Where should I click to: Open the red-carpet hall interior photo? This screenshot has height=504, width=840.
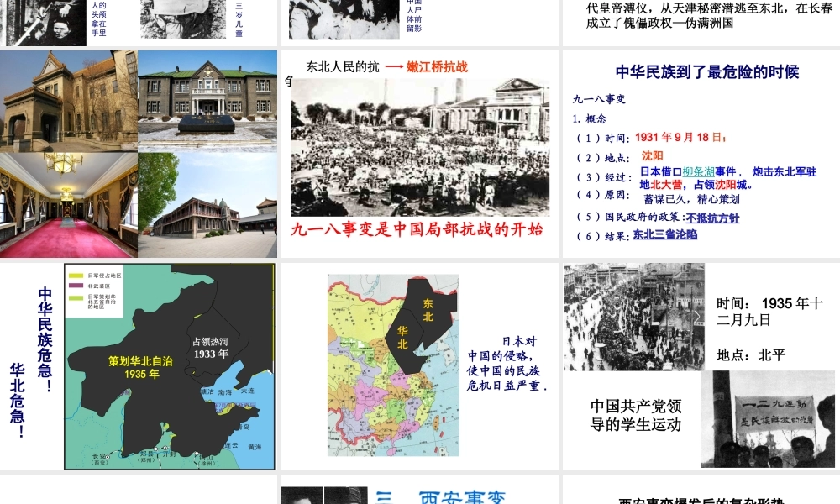(69, 205)
